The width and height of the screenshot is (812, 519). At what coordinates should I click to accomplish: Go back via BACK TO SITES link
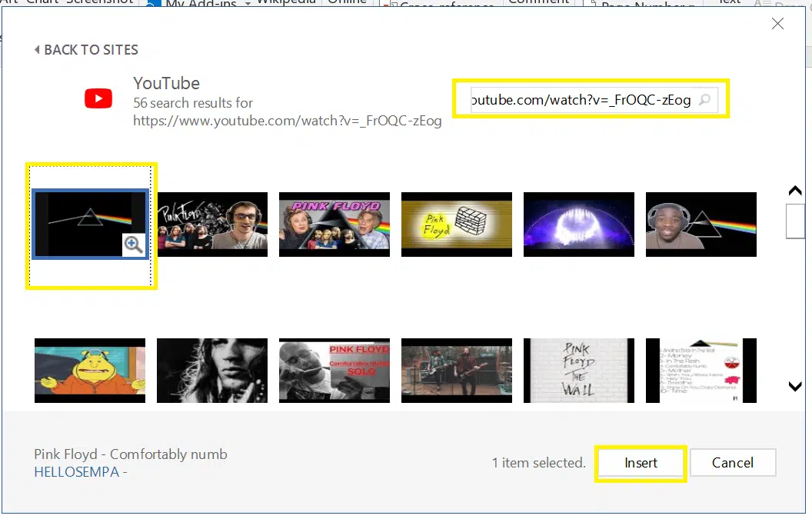coord(86,50)
